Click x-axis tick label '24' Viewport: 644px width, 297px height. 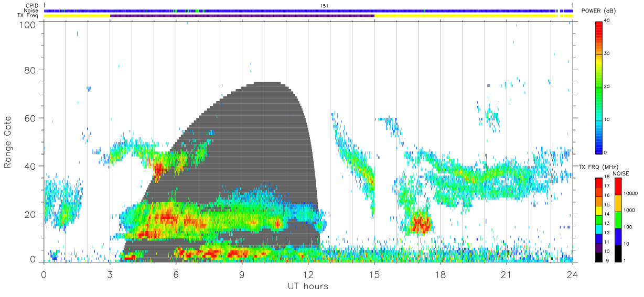(572, 274)
